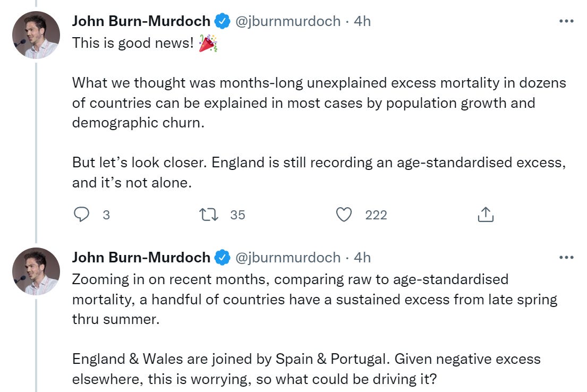
Task: Click the 35 retweet count
Action: coord(237,215)
